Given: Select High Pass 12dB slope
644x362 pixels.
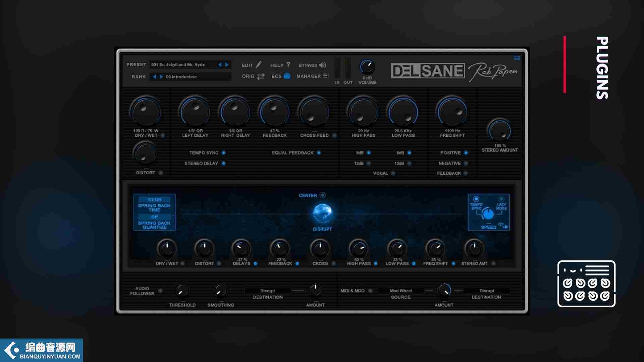Looking at the screenshot, I should (x=369, y=163).
